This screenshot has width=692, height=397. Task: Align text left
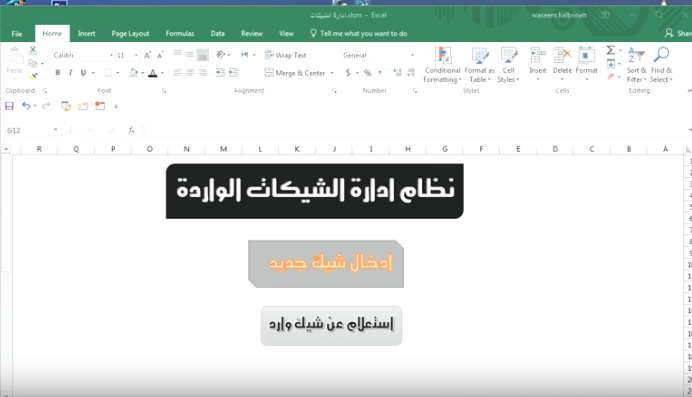click(177, 73)
